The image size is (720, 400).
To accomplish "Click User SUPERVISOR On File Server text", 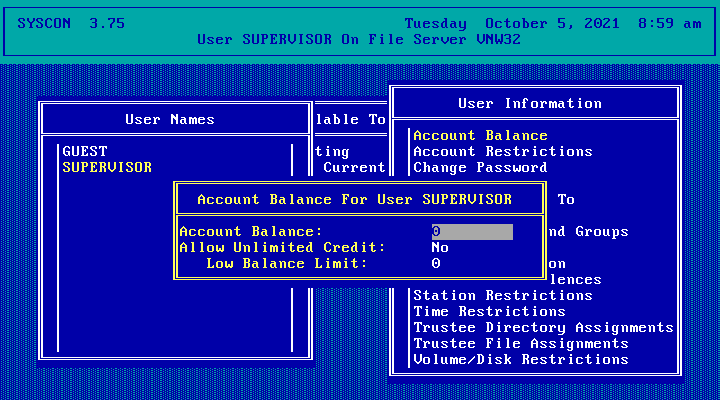I will (x=359, y=39).
